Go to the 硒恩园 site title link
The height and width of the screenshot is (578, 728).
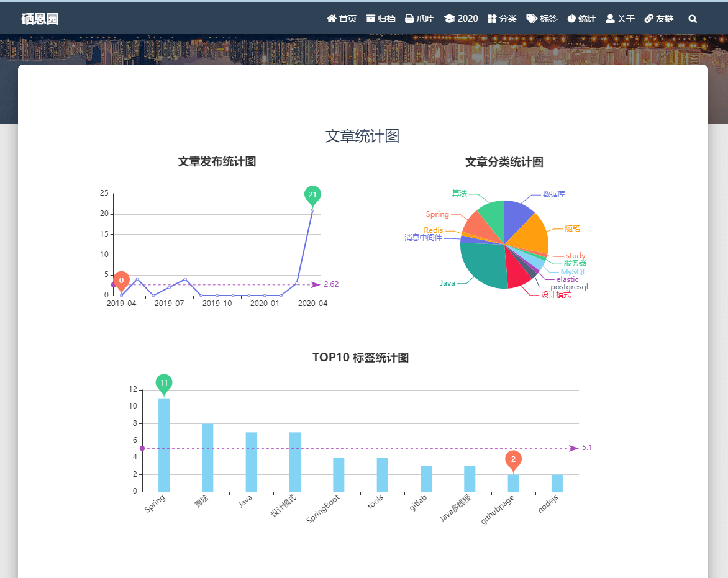coord(40,19)
